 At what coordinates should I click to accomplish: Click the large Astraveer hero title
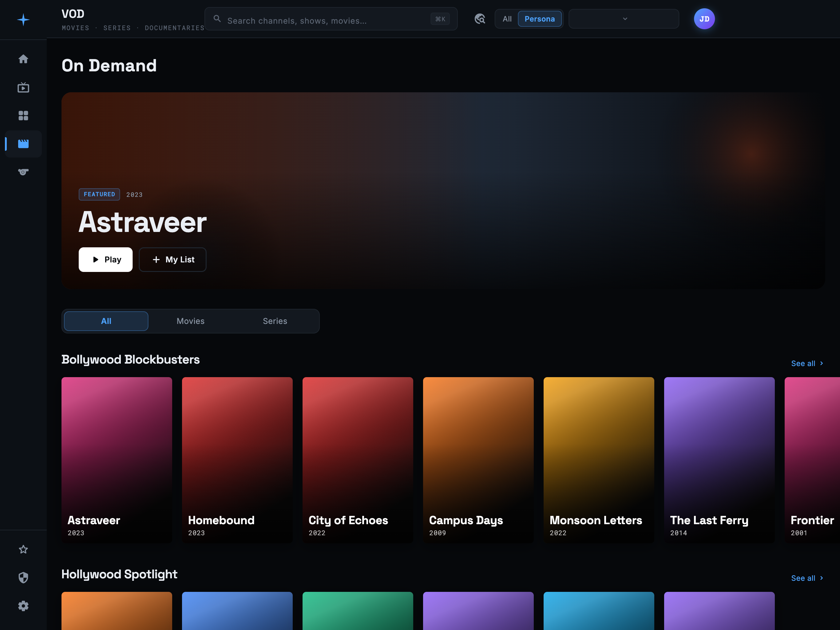point(142,222)
